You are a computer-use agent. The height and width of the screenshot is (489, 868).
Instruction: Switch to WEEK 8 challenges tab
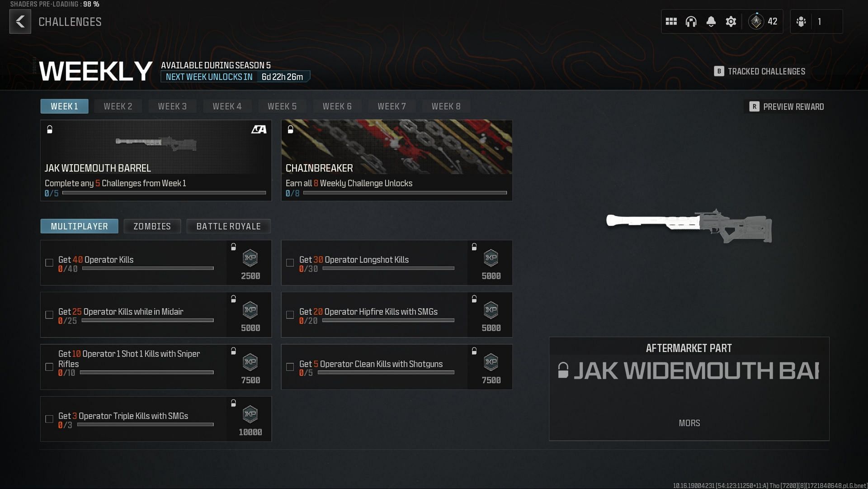pos(446,106)
